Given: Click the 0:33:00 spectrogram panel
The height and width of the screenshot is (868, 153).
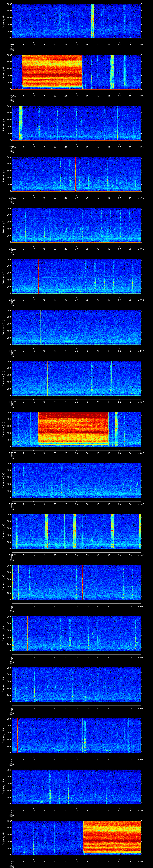Looking at the screenshot, I should coord(77,123).
